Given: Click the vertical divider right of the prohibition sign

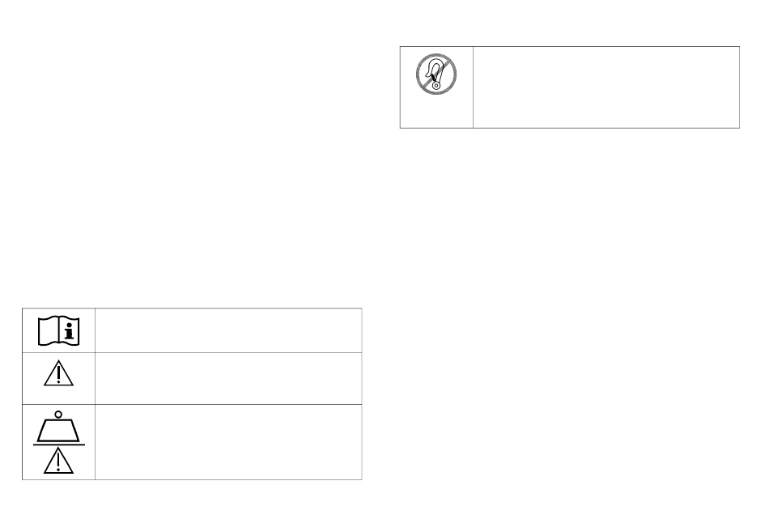Looking at the screenshot, I should pos(473,87).
